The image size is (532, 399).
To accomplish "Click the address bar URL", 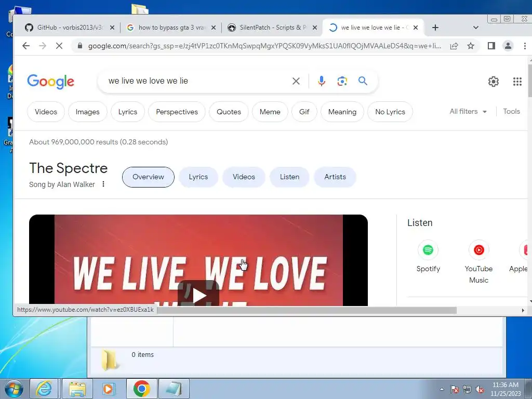I will coord(264,46).
